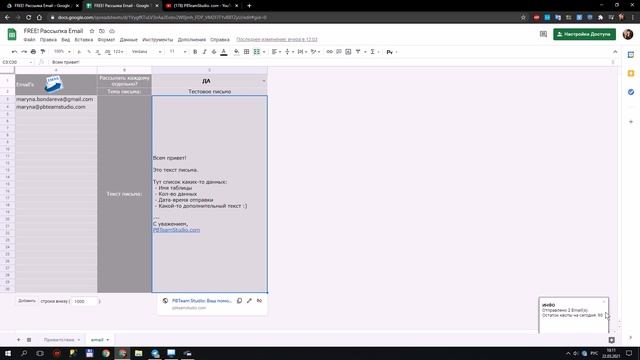
Task: Expand the merge type arrow
Action: 264,52
